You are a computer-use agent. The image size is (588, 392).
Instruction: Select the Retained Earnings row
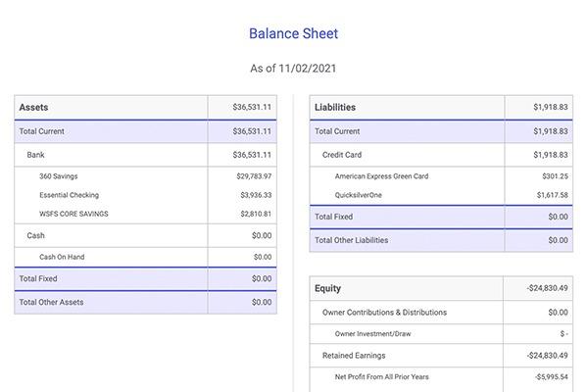(354, 355)
